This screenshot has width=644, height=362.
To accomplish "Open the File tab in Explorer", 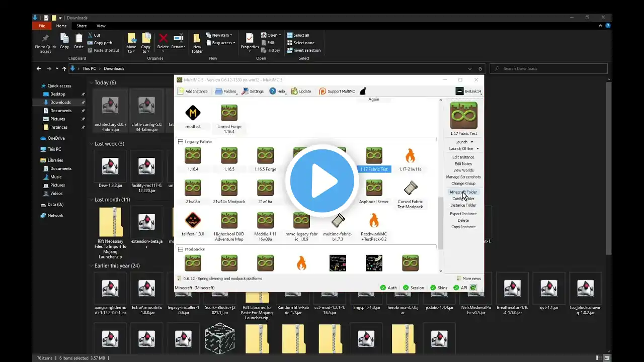I will (x=42, y=26).
